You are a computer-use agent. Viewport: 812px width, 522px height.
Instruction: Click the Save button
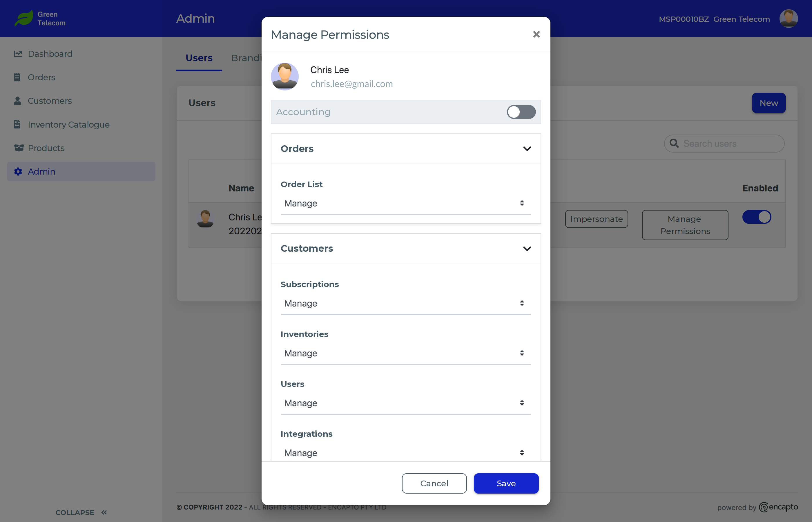tap(506, 483)
